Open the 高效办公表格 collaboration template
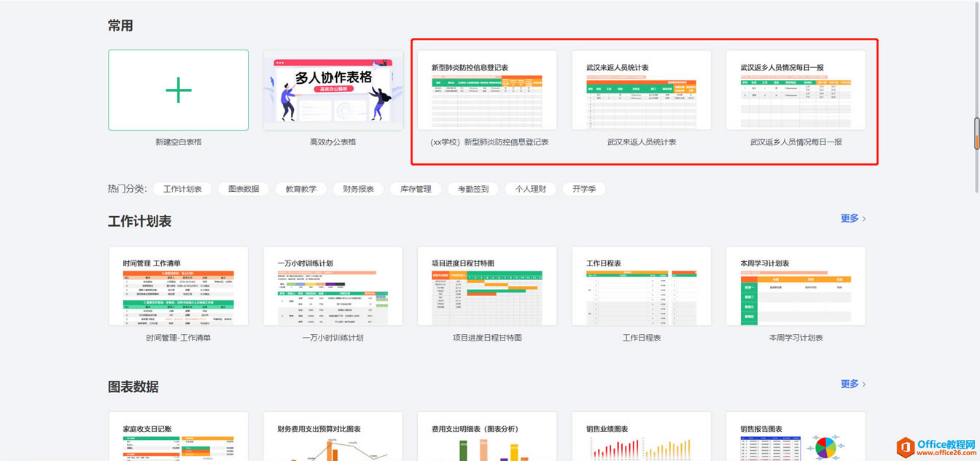This screenshot has height=461, width=980. coord(333,90)
